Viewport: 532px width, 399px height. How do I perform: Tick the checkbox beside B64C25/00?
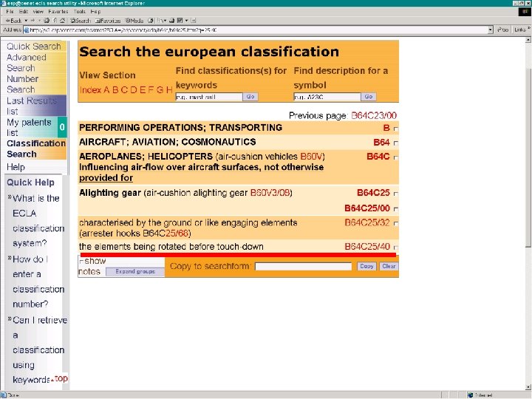point(395,209)
